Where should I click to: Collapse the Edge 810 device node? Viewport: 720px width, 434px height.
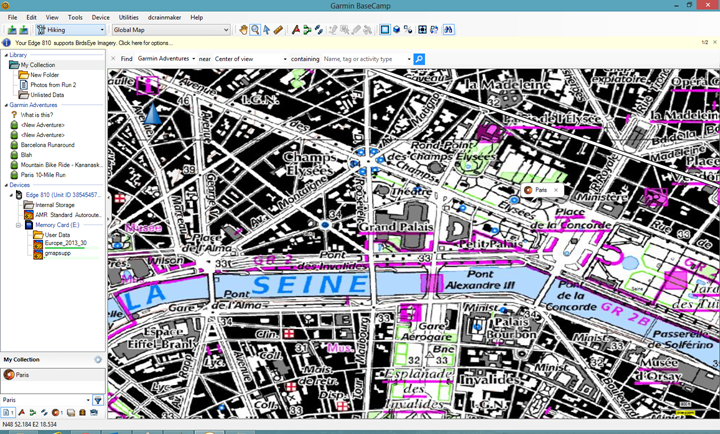[12, 195]
